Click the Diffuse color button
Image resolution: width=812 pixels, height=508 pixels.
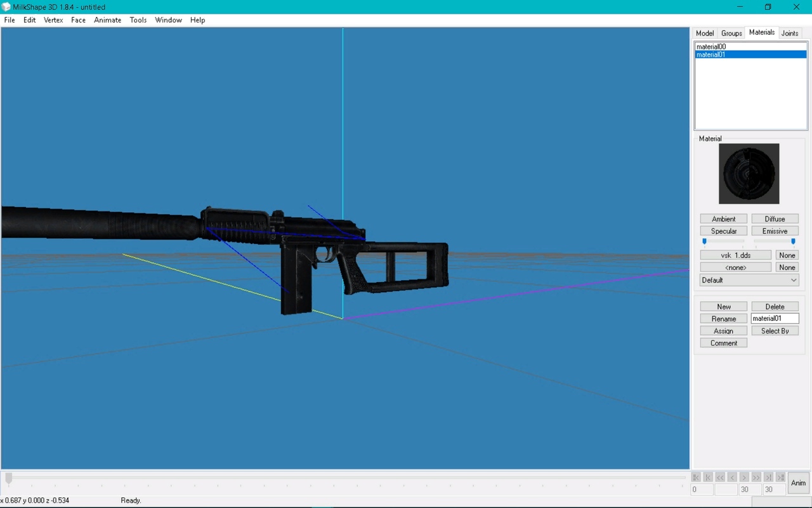click(775, 219)
